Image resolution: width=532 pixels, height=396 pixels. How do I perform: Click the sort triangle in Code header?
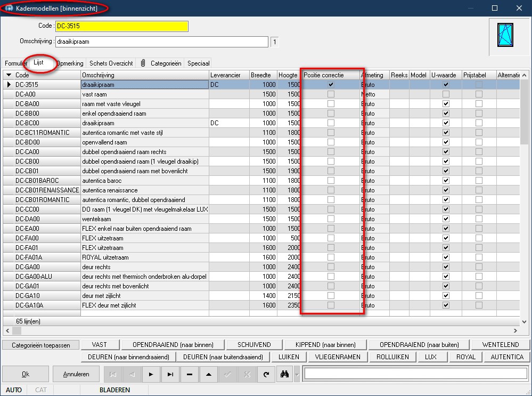[9, 75]
